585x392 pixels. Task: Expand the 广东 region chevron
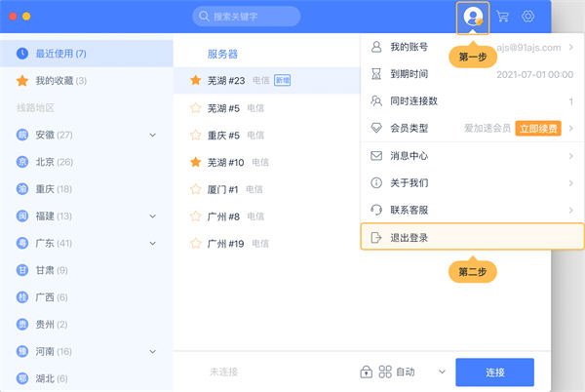click(x=153, y=244)
